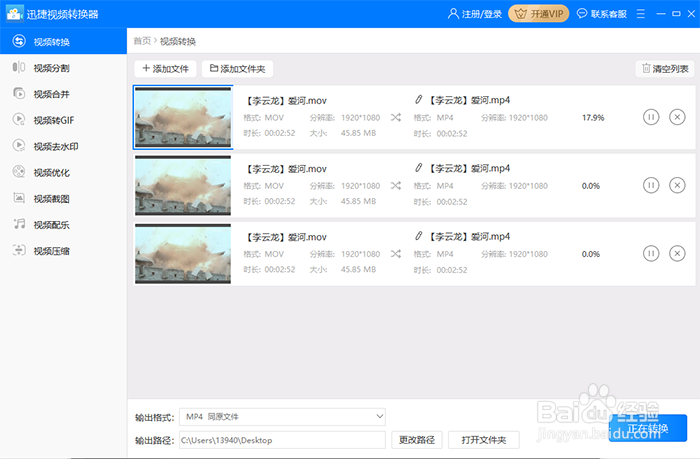The height and width of the screenshot is (459, 700).
Task: Pause the third file in the list
Action: click(651, 254)
